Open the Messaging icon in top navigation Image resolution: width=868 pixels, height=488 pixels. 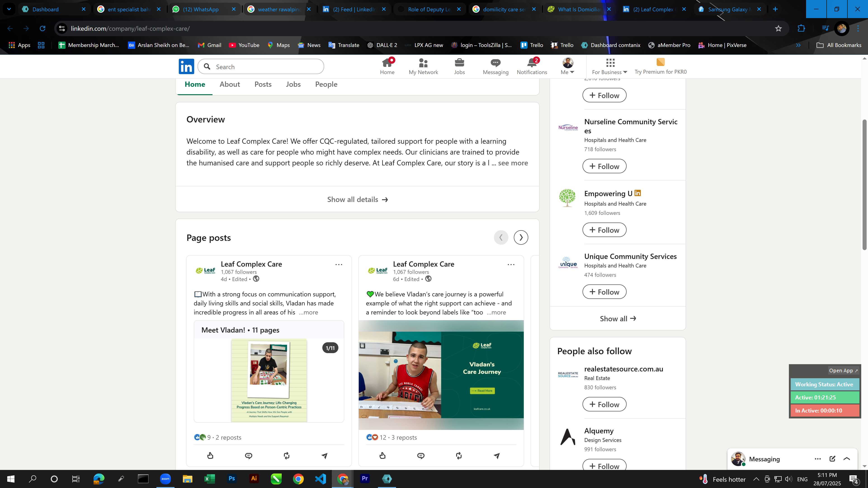tap(495, 66)
